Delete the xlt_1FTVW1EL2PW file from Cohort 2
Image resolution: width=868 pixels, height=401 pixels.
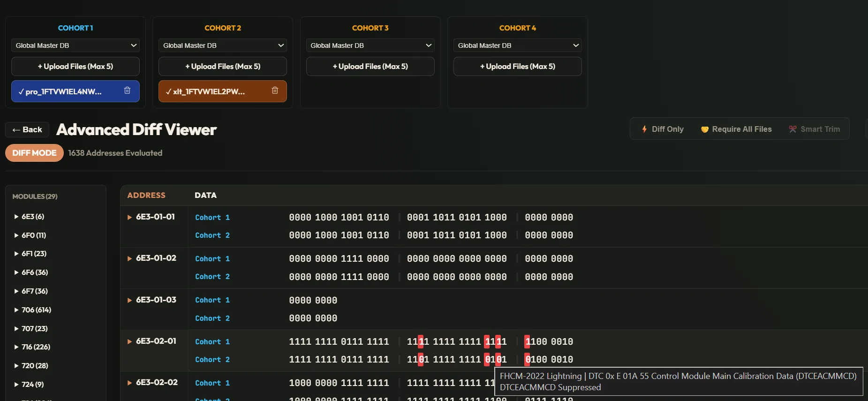click(x=275, y=91)
